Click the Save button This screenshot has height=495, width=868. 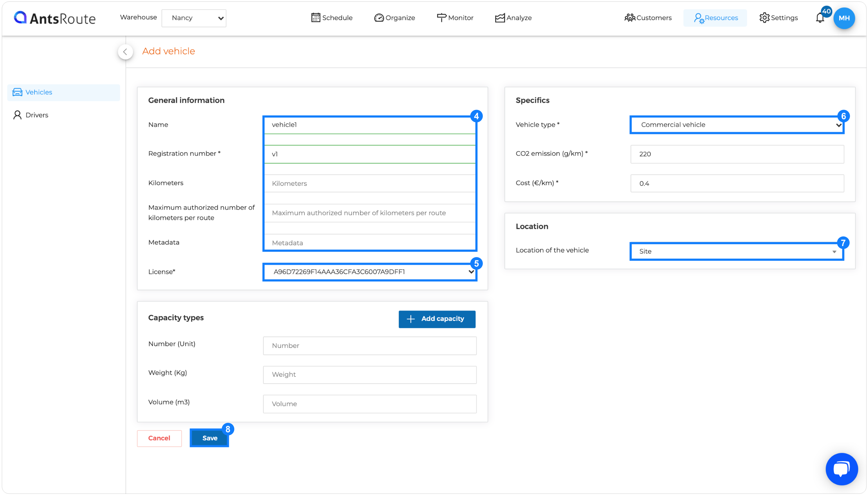(x=209, y=438)
